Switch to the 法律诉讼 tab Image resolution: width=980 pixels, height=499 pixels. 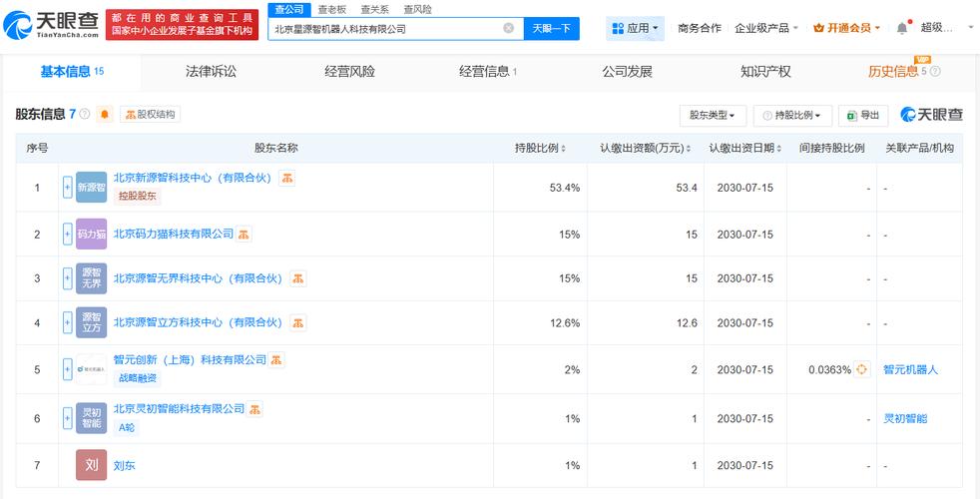tap(211, 71)
